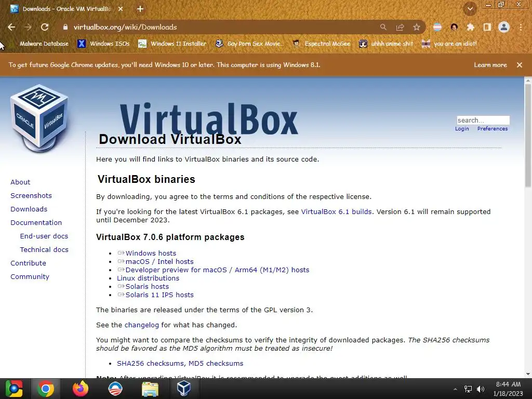This screenshot has height=399, width=532.
Task: Download the Solaris 11 IPS hosts package
Action: (x=159, y=295)
